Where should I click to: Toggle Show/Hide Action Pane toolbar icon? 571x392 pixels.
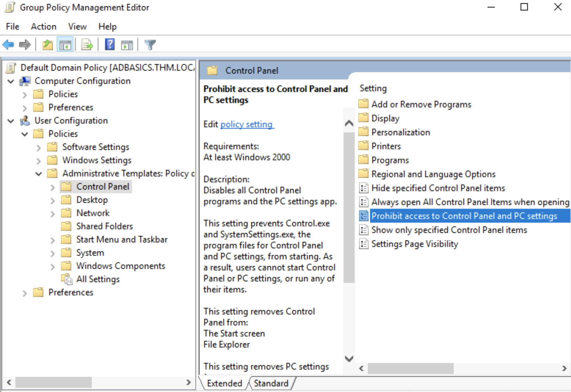pos(127,45)
